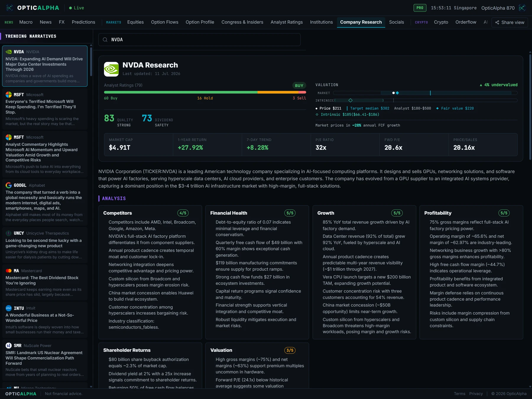
Task: Open the Crypto tab
Action: 441,22
